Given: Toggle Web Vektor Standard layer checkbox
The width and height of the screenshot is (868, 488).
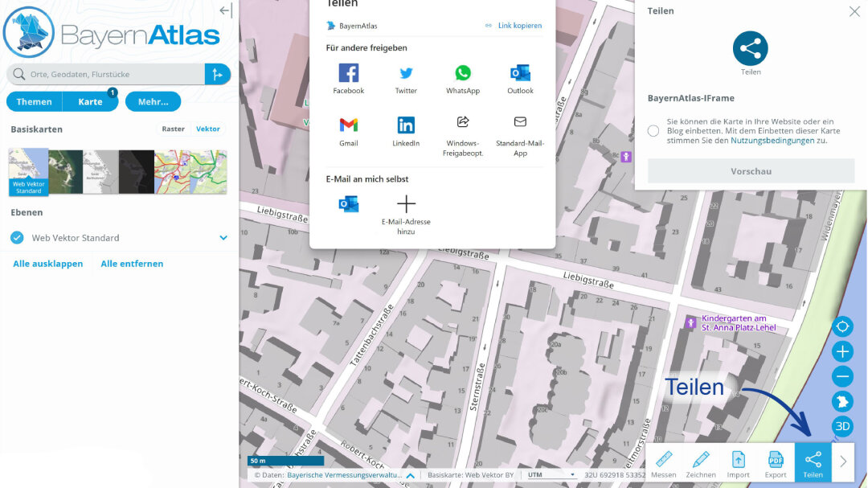Looking at the screenshot, I should click(x=17, y=238).
